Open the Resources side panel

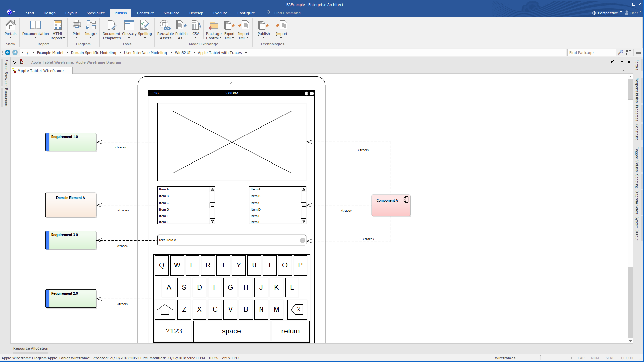click(6, 97)
